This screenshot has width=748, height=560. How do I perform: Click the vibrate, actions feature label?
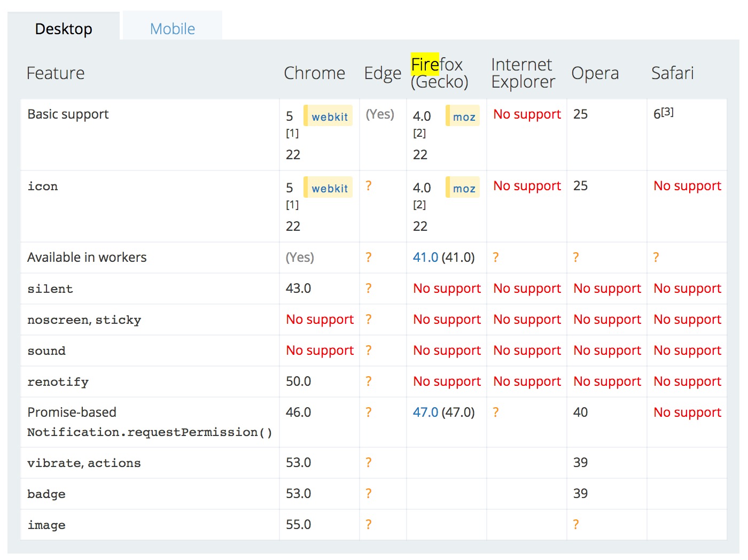pos(84,463)
